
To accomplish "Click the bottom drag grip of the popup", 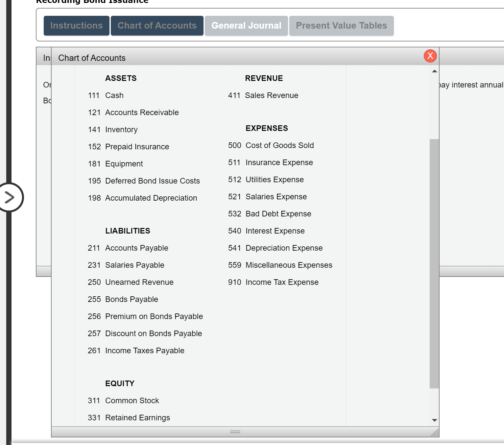I will [235, 432].
